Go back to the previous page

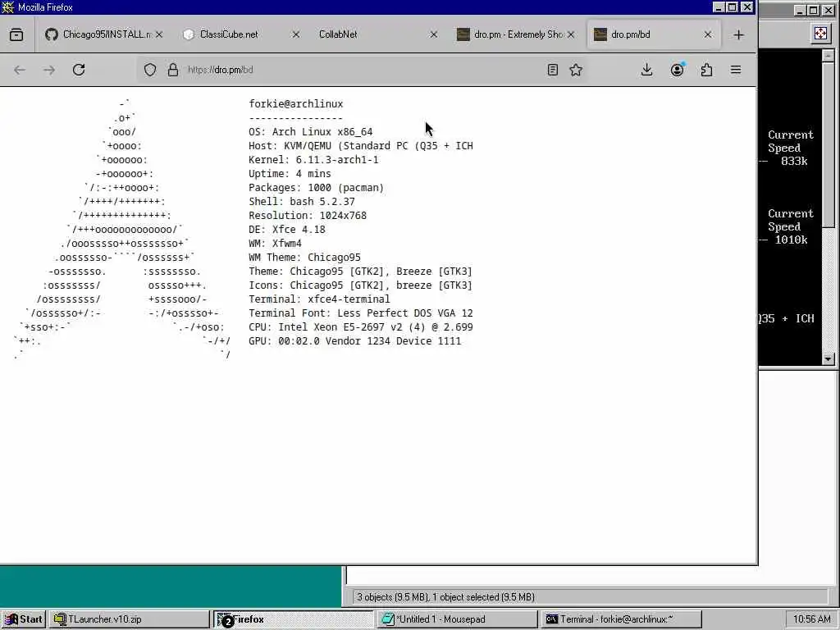pyautogui.click(x=20, y=70)
